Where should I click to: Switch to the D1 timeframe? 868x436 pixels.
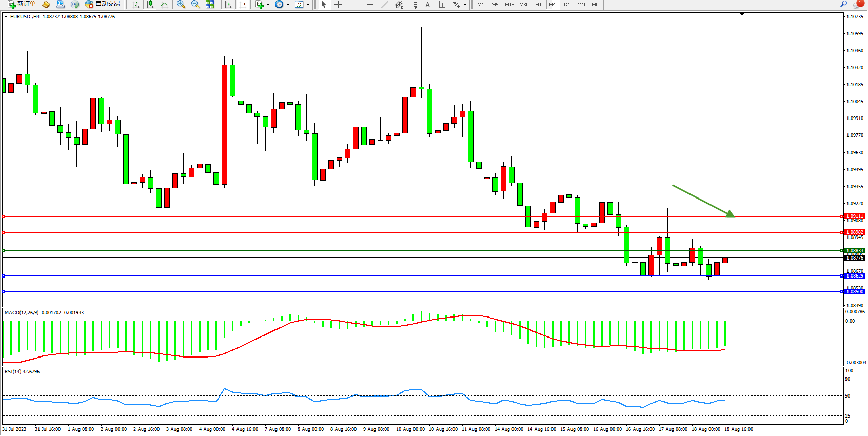tap(567, 4)
